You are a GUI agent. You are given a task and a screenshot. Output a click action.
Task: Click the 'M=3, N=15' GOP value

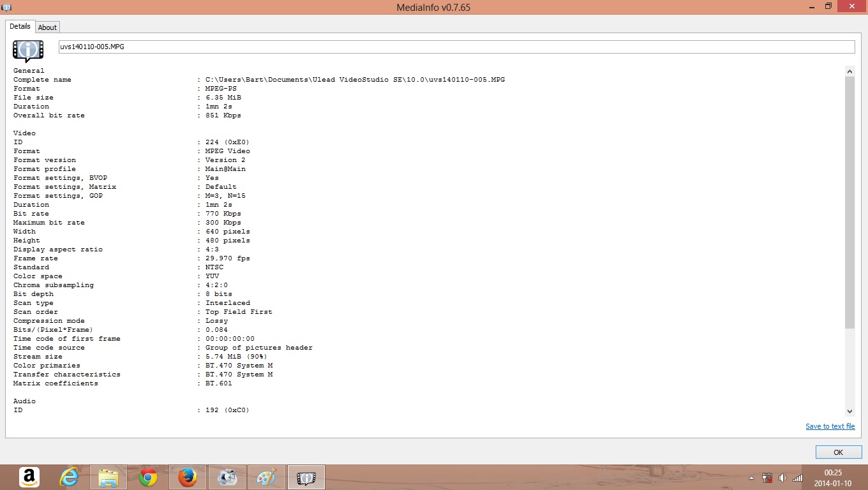(225, 196)
